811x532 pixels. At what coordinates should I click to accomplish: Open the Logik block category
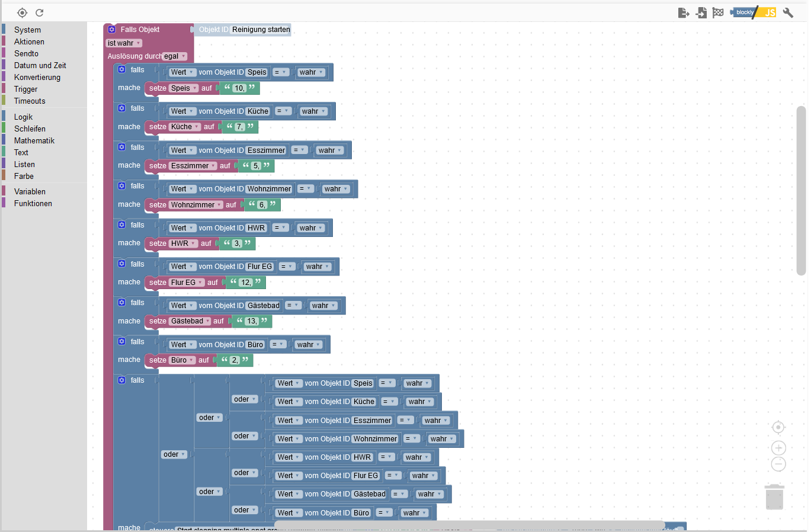point(23,117)
